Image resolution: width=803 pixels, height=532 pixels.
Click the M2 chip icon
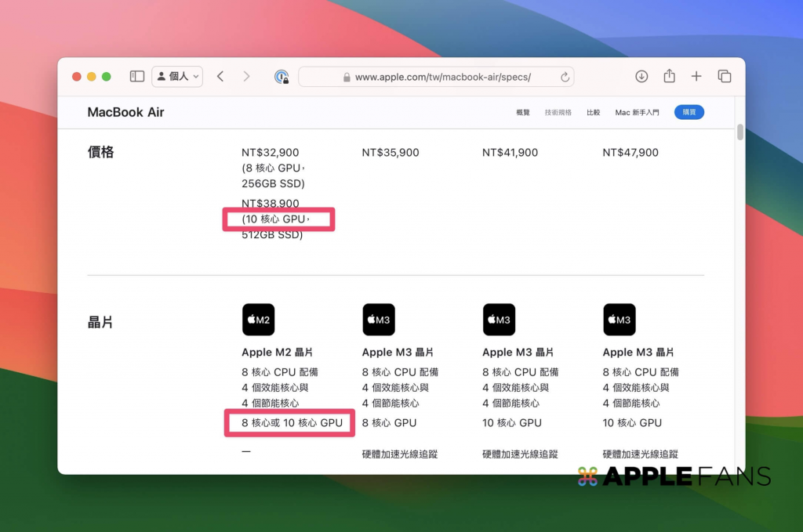point(258,320)
